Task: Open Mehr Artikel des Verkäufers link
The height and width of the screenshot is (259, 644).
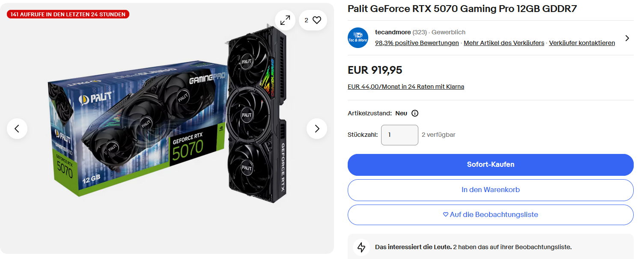Action: click(504, 43)
